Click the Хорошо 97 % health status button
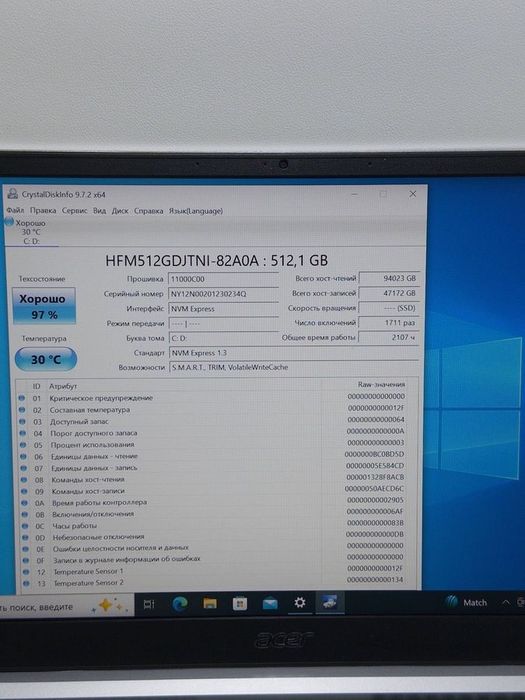This screenshot has height=700, width=525. 44,306
